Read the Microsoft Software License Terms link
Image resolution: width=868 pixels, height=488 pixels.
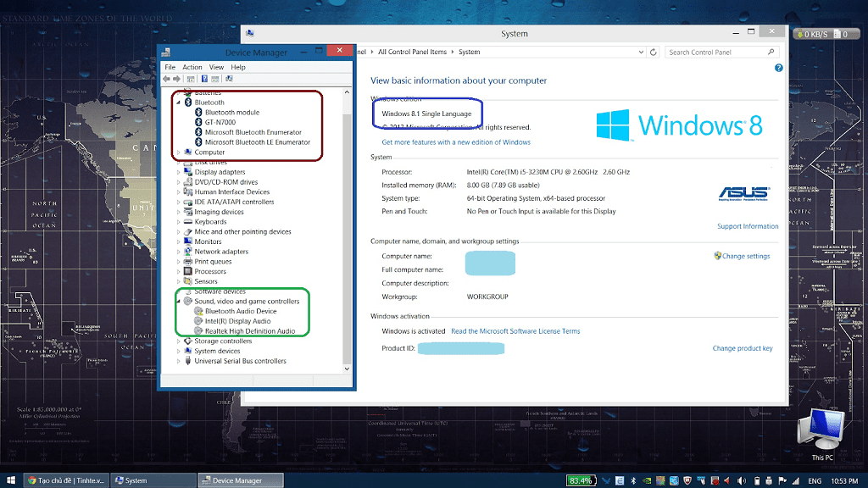point(515,331)
